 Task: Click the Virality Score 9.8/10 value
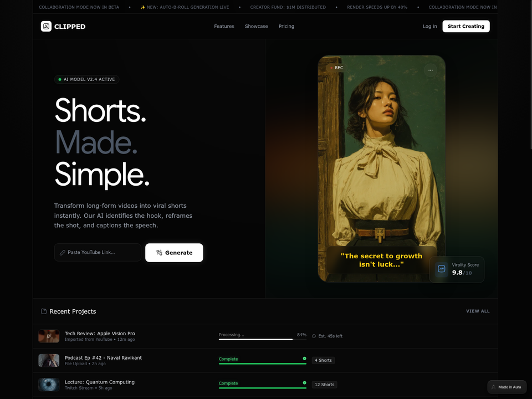coord(462,273)
